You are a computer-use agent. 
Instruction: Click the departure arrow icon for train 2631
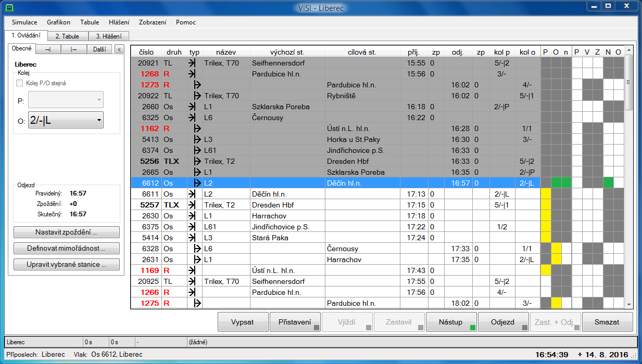(197, 259)
